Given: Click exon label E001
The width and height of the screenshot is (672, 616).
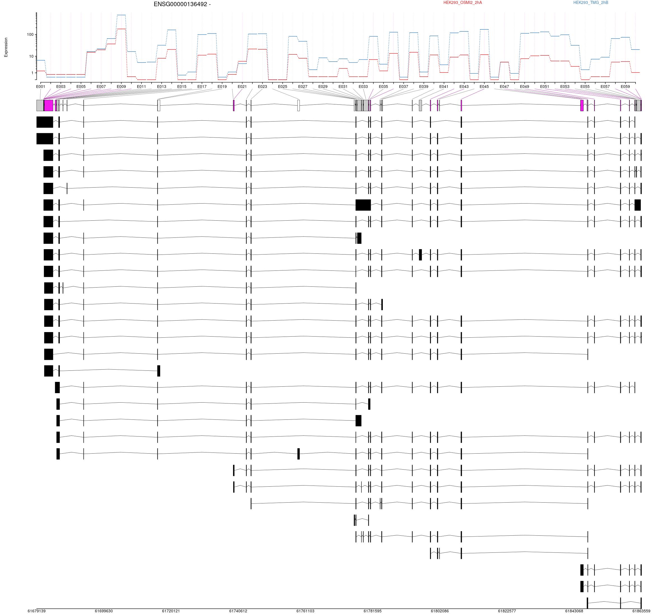Looking at the screenshot, I should 41,87.
